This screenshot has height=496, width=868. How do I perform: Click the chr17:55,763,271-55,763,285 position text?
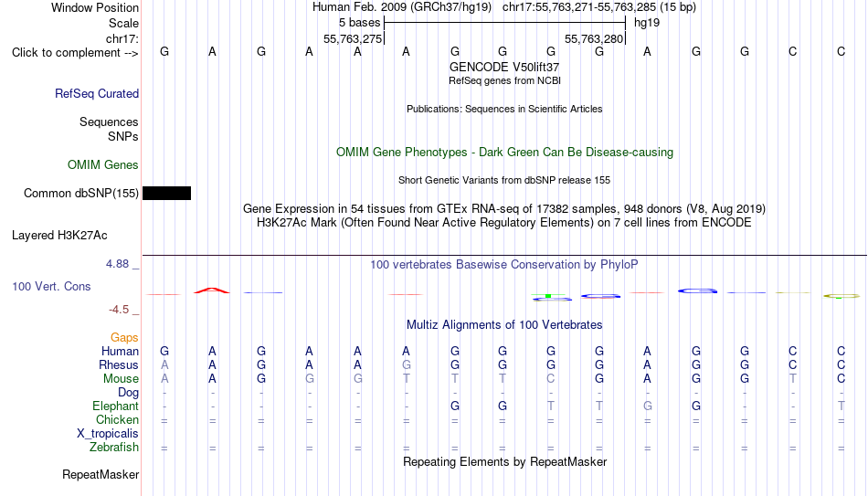(x=579, y=7)
